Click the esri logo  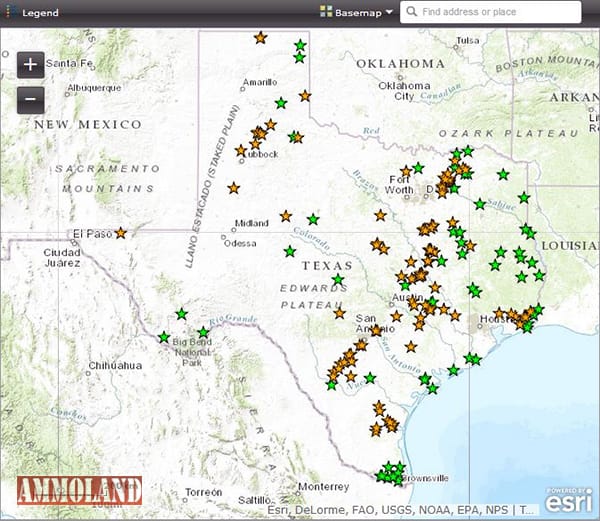coord(568,499)
